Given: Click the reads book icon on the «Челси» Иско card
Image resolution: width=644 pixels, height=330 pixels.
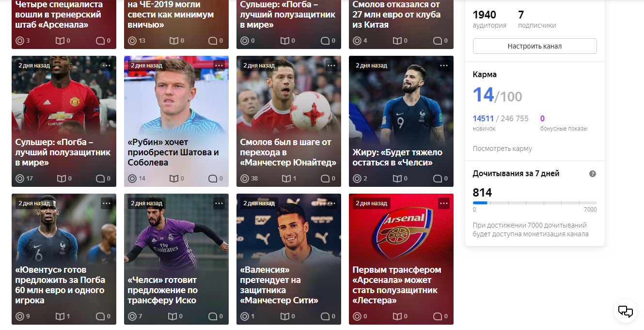Looking at the screenshot, I should (x=173, y=316).
